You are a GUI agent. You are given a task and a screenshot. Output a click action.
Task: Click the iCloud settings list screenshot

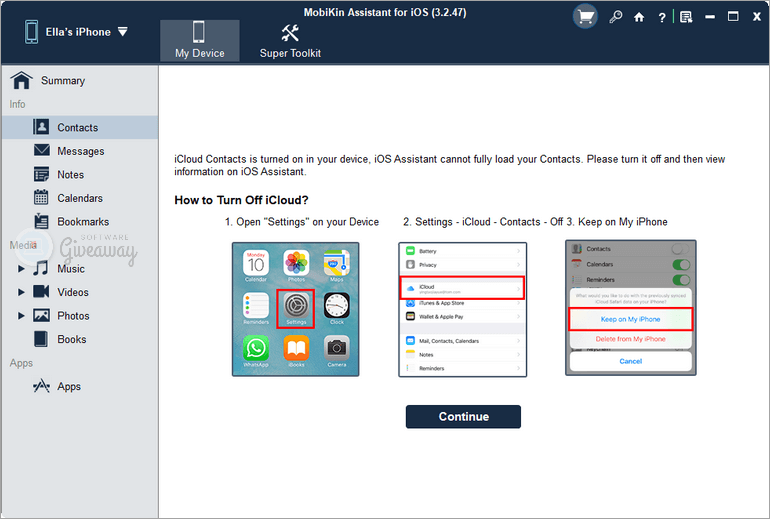463,309
